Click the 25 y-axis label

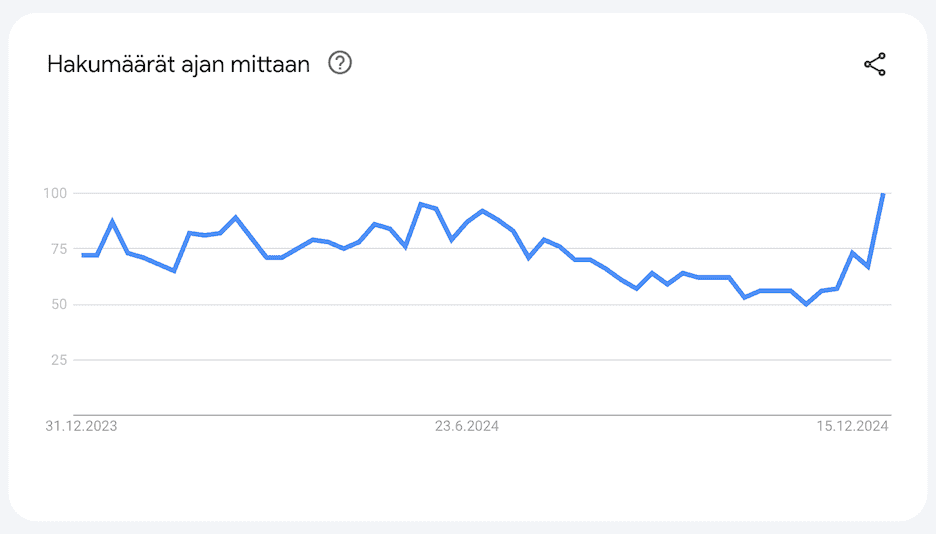57,360
